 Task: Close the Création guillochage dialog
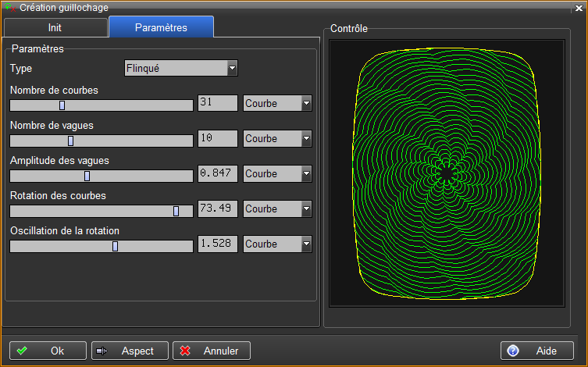[x=579, y=8]
